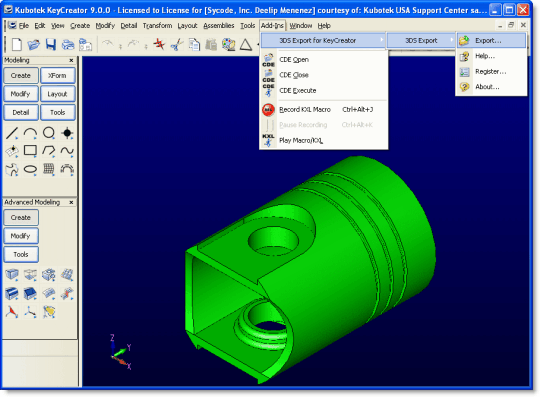540x397 pixels.
Task: Click the triangle toolbar icon
Action: 246,45
